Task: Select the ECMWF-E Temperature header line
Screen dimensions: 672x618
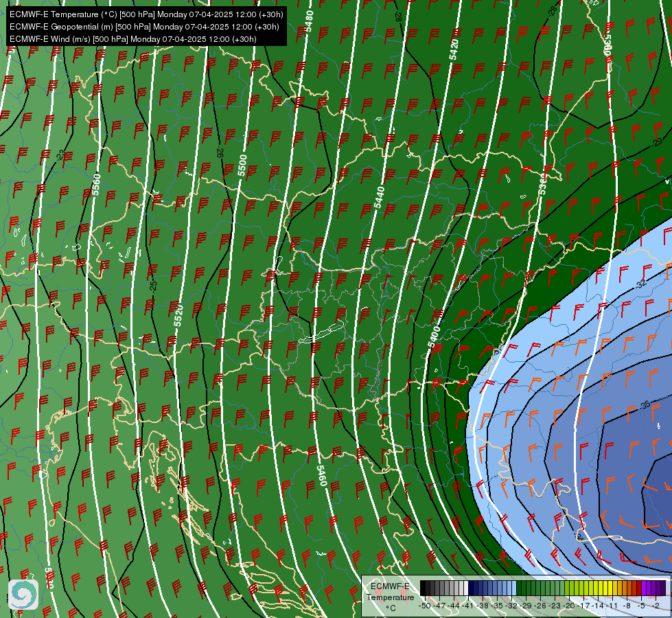Action: (146, 14)
